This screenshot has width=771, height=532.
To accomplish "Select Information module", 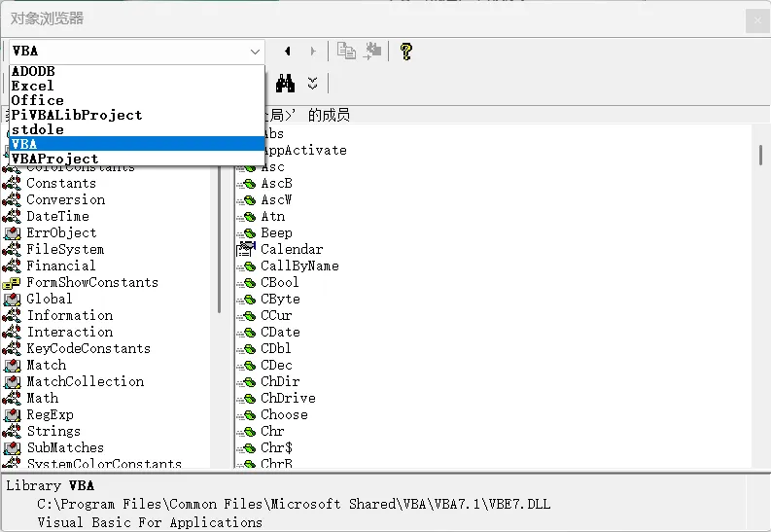I will pos(69,315).
